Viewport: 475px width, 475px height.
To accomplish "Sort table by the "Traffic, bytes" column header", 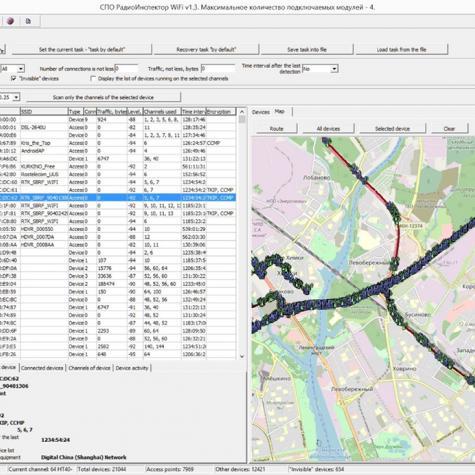I will click(x=112, y=111).
